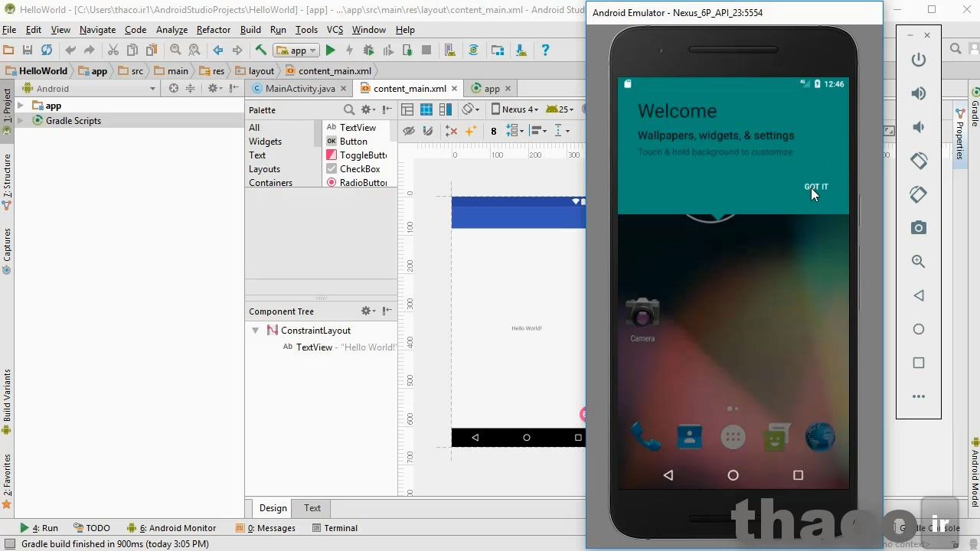Viewport: 980px width, 551px height.
Task: Open the Terminal tool window
Action: (335, 528)
